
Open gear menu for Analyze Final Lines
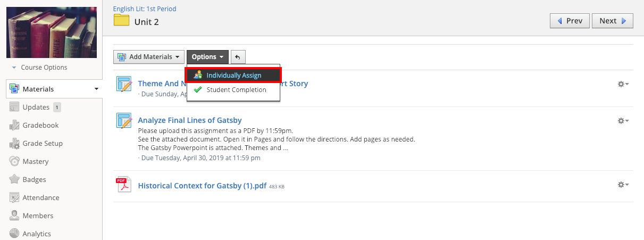[x=623, y=121]
